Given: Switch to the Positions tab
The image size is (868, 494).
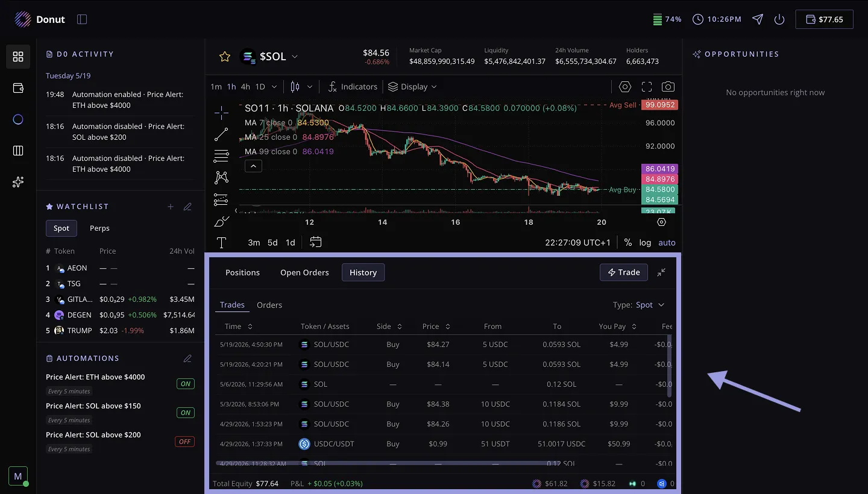Looking at the screenshot, I should coord(242,272).
